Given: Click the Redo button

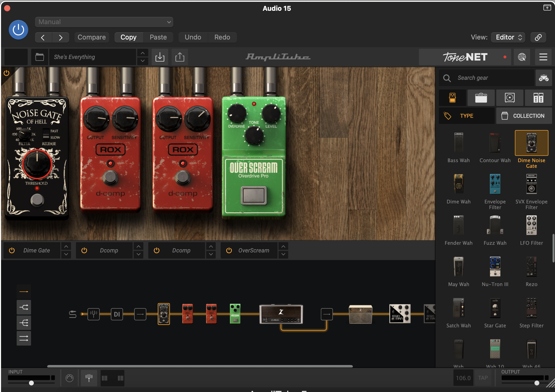Looking at the screenshot, I should [222, 37].
